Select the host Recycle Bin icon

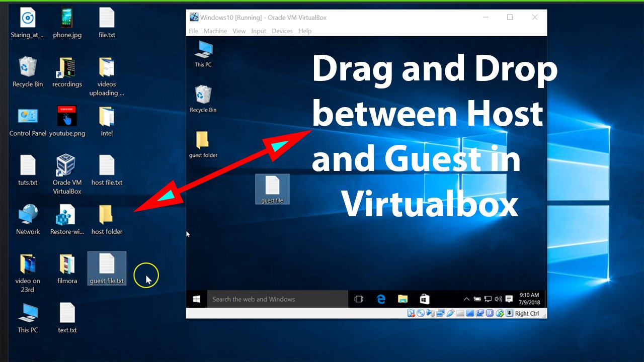click(28, 72)
